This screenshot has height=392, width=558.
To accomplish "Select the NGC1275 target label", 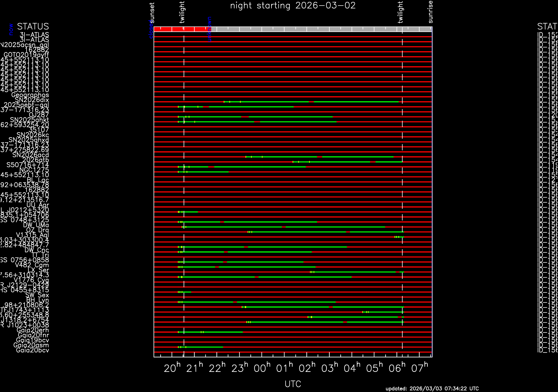I will [x=34, y=170].
